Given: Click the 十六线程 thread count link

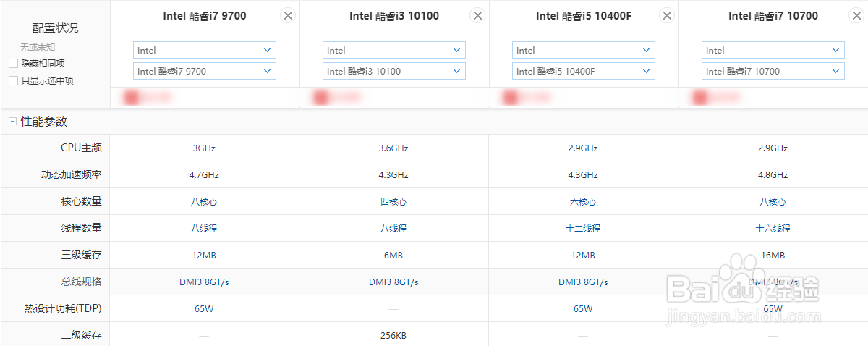Looking at the screenshot, I should tap(773, 229).
